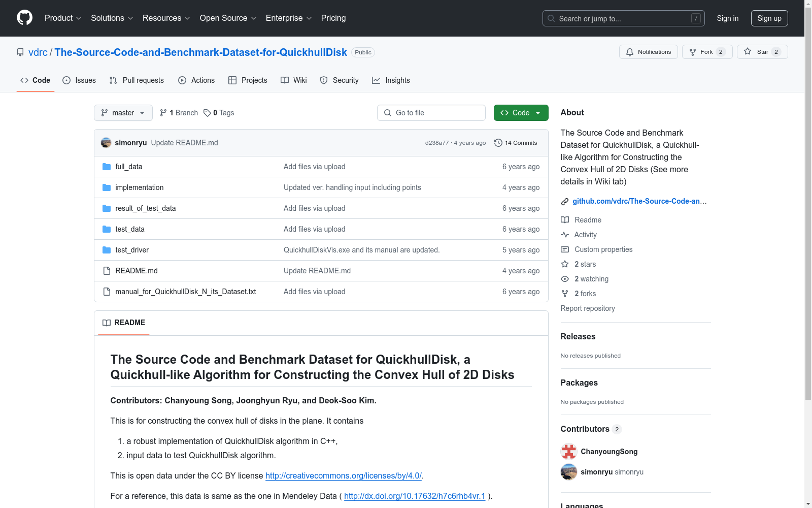Click the tag icon next to Tags
812x508 pixels.
click(207, 113)
